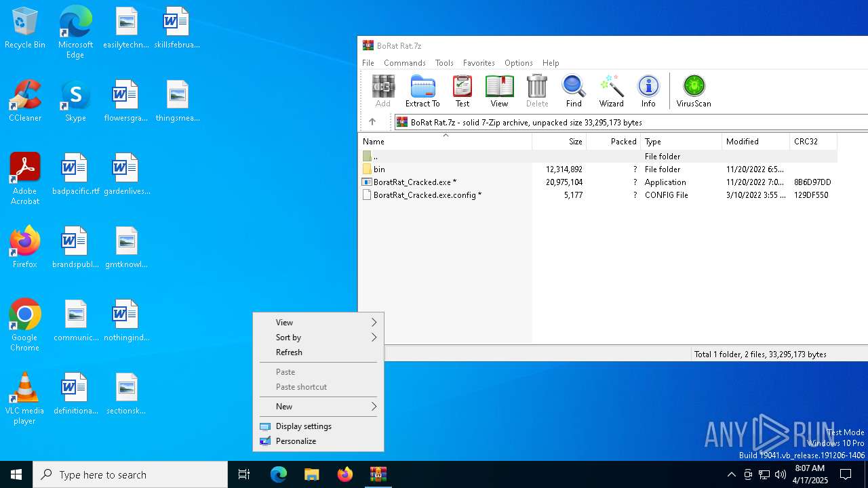
Task: Click the Extract To toolbar icon
Action: (x=422, y=91)
